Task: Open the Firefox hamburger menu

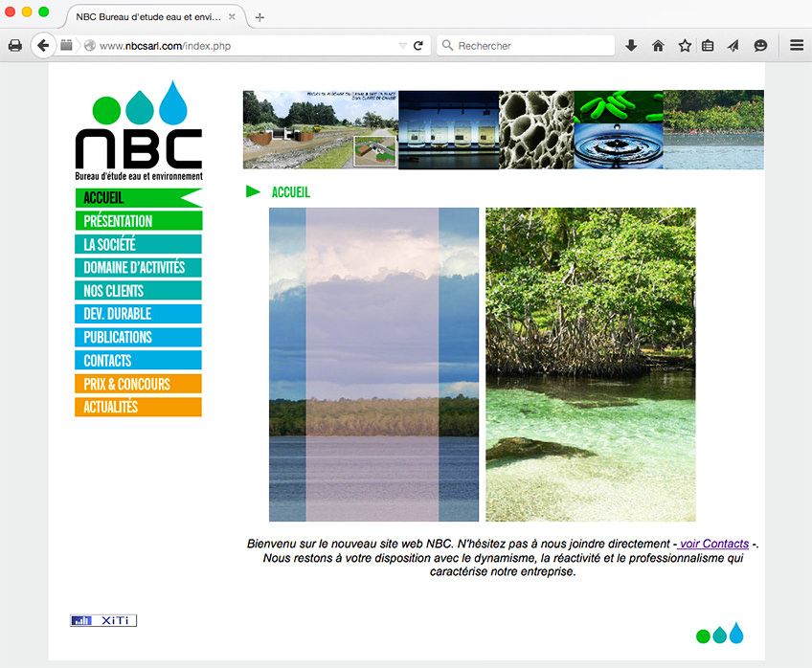Action: tap(796, 45)
